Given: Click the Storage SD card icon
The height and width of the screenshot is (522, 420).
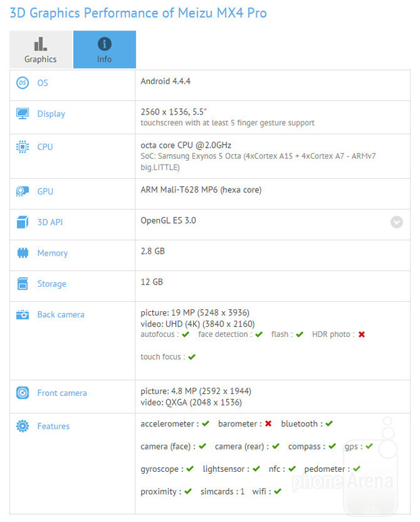Looking at the screenshot, I should (23, 283).
